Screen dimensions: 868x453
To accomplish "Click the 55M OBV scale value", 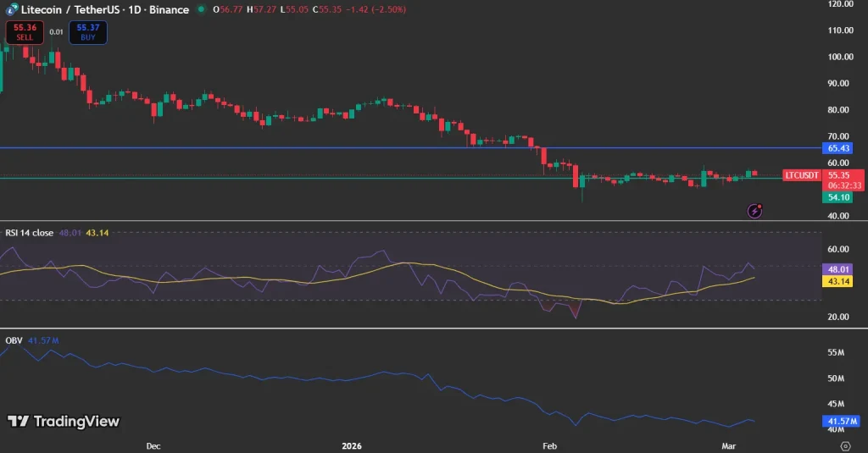I will point(836,352).
